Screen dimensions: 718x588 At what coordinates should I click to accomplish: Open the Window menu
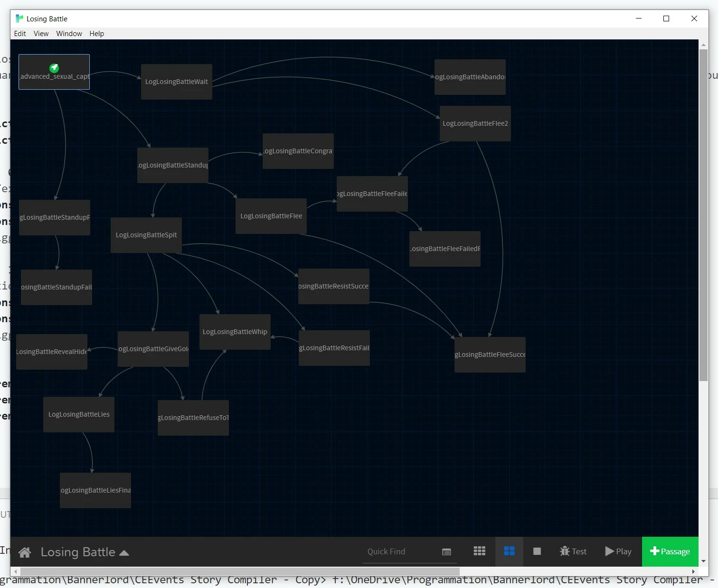point(69,34)
